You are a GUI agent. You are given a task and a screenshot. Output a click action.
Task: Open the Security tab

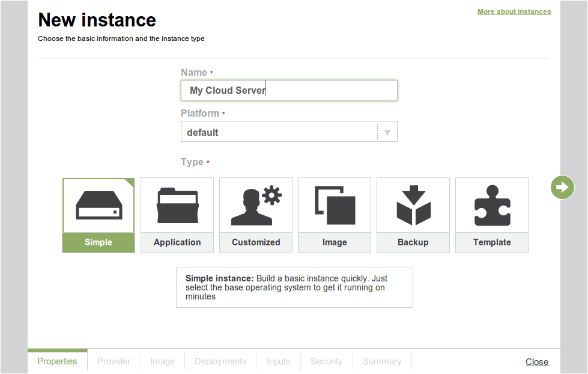coord(326,361)
